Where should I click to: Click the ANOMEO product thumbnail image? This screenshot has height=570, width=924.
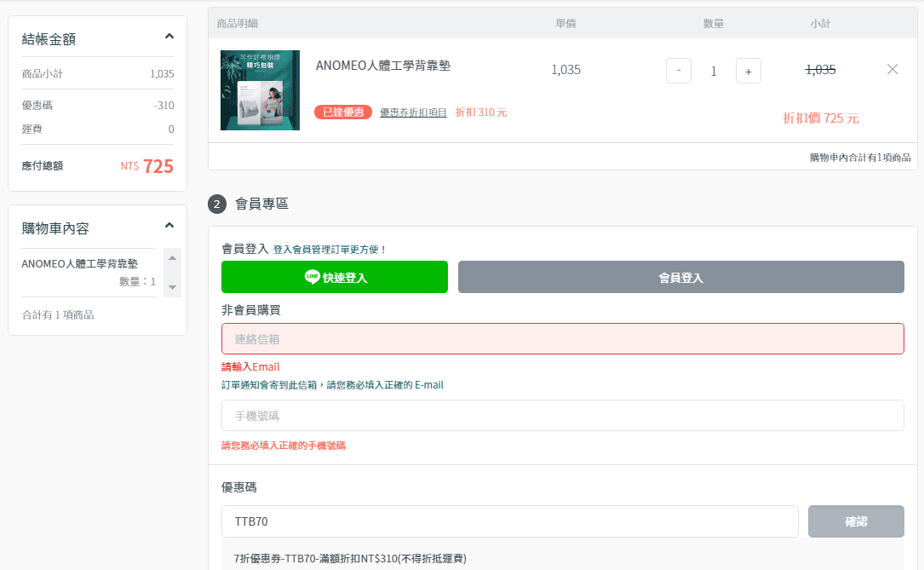[x=259, y=89]
